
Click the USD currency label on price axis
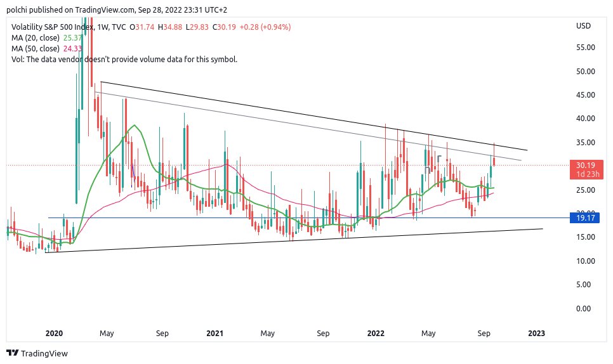[x=583, y=26]
